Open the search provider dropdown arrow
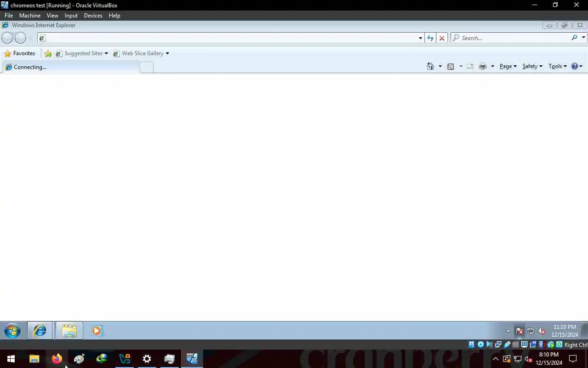The width and height of the screenshot is (588, 368). (x=583, y=38)
